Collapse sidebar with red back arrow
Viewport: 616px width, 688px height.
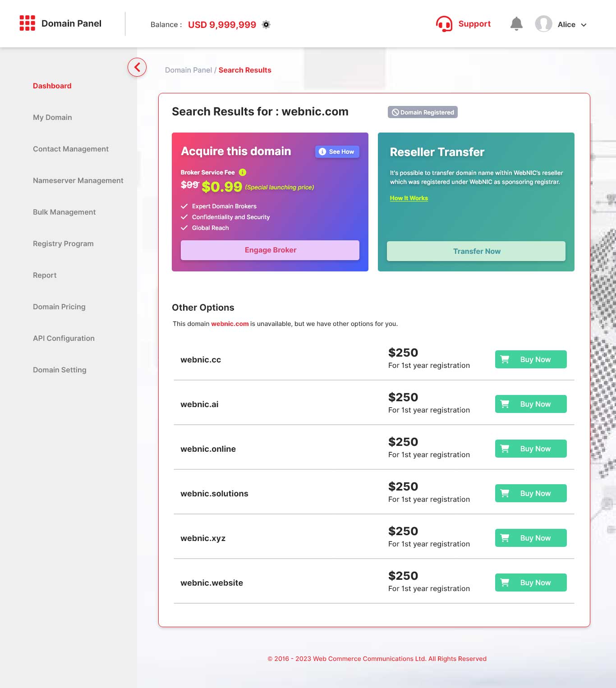(x=137, y=67)
